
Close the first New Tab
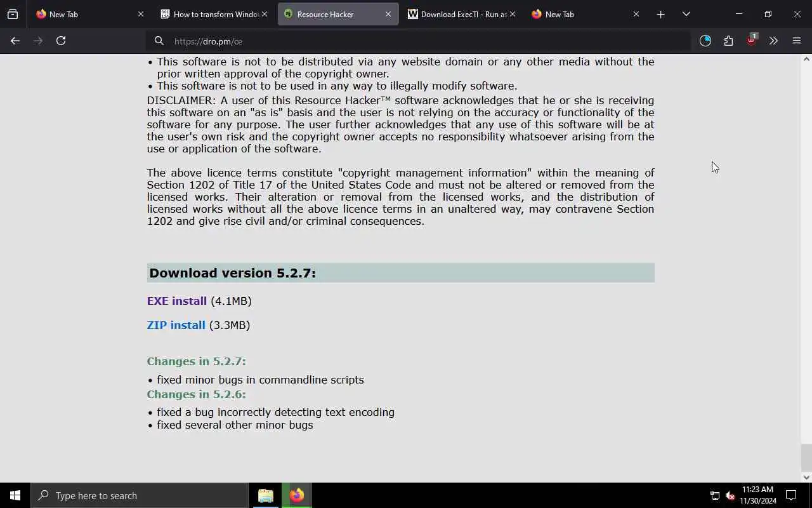pyautogui.click(x=141, y=14)
